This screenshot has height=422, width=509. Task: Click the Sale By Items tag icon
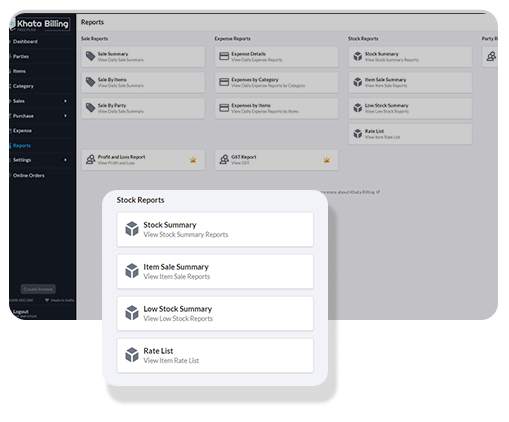(90, 82)
